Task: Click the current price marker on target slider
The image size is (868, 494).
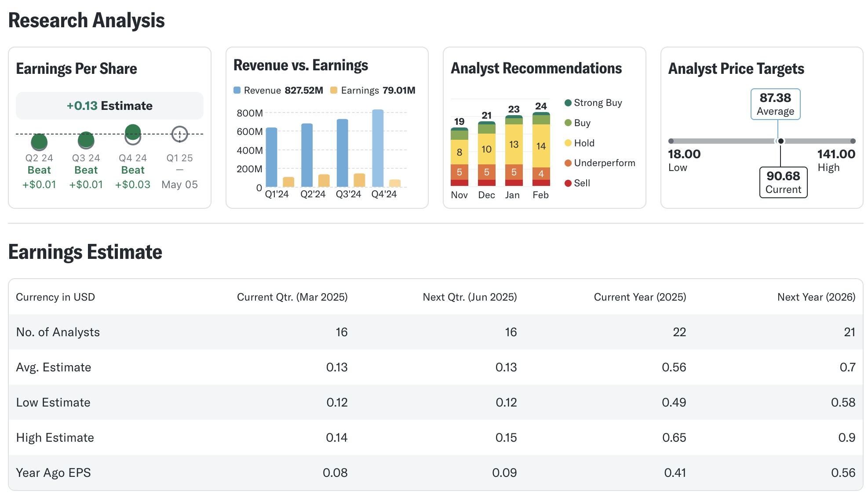Action: [x=780, y=141]
